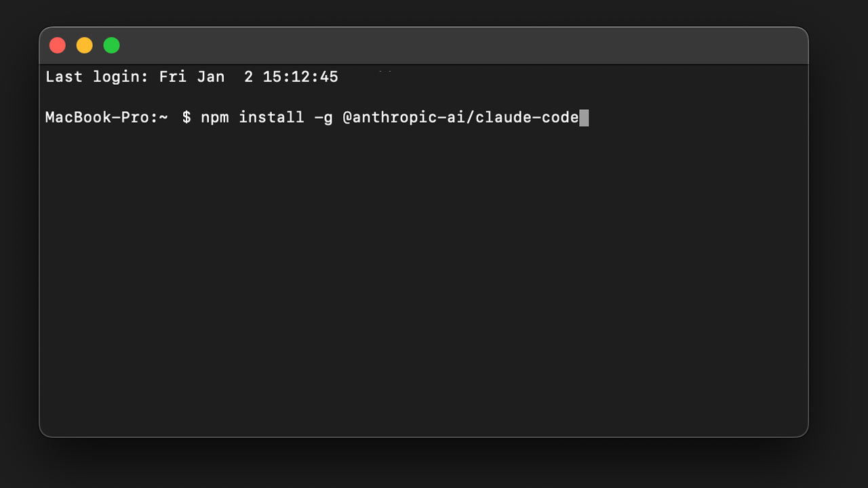The image size is (868, 488).
Task: Click the red close window button
Action: click(x=58, y=45)
